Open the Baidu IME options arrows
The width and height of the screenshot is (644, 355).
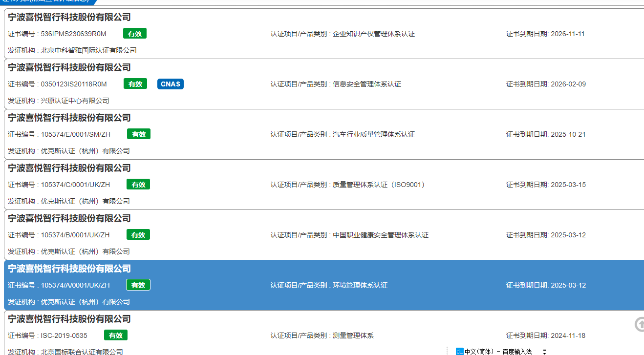pyautogui.click(x=544, y=352)
